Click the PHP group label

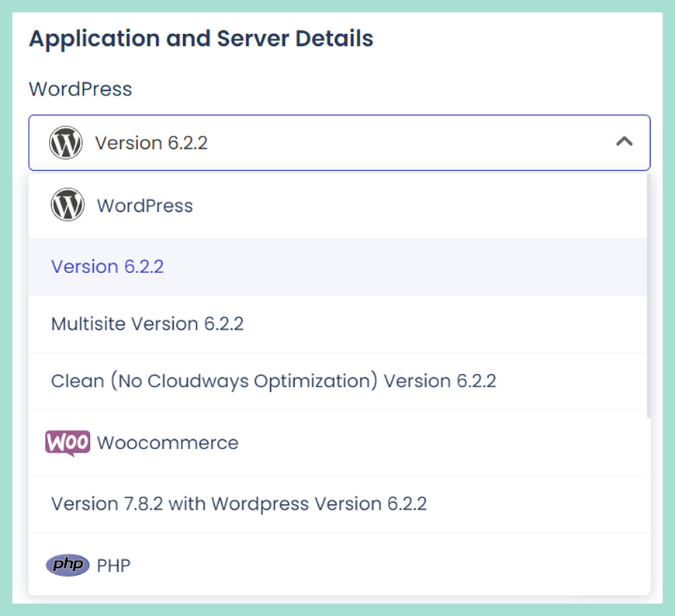(x=113, y=566)
